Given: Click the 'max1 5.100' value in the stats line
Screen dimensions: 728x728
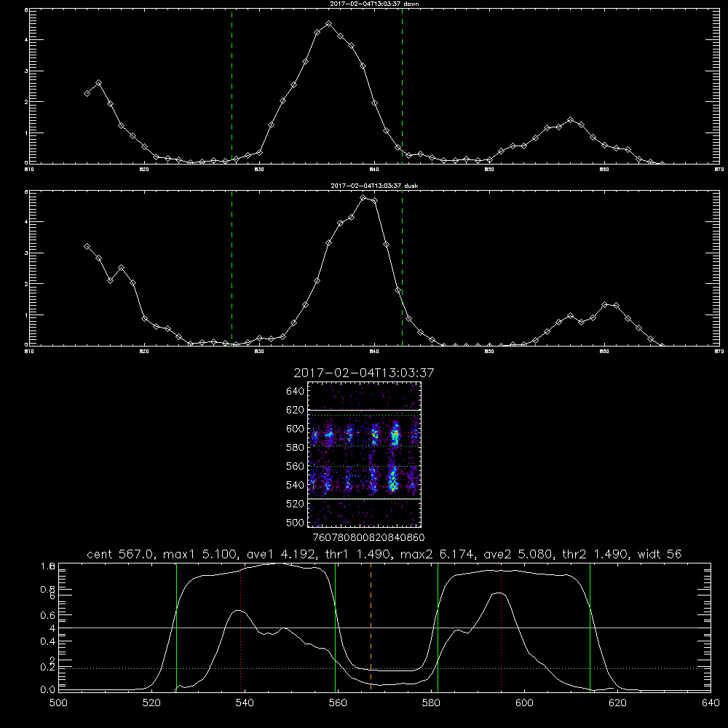Looking at the screenshot, I should 199,554.
